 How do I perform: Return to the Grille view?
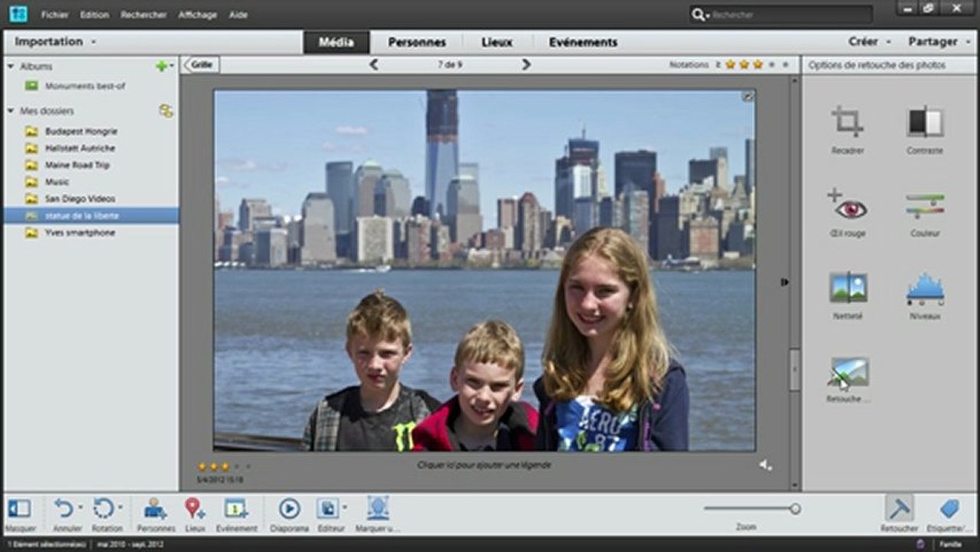click(201, 65)
